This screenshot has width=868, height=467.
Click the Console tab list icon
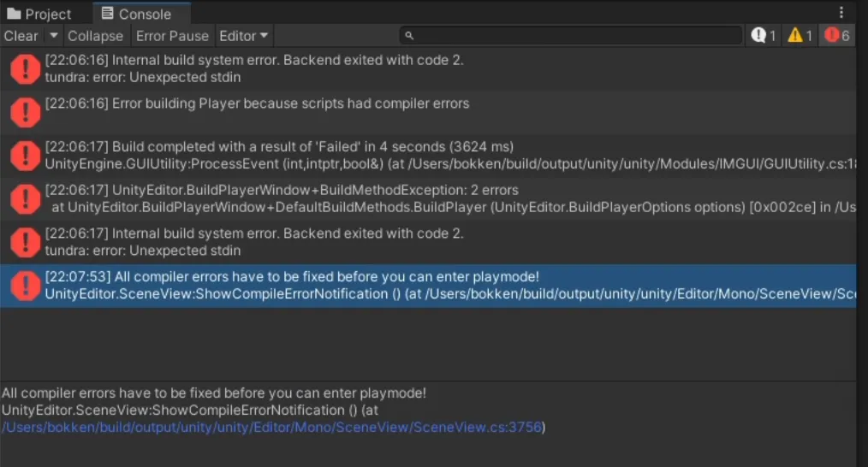107,14
